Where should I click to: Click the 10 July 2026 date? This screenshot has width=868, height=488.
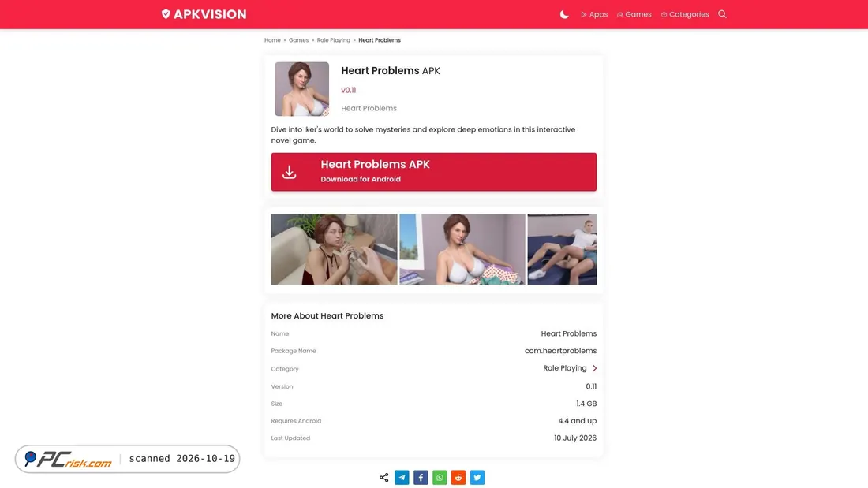pyautogui.click(x=575, y=438)
